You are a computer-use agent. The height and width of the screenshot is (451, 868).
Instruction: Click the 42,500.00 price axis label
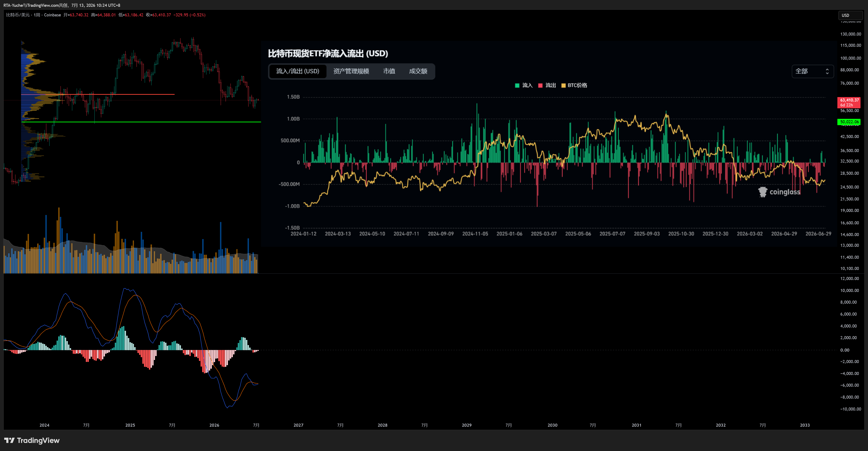tap(850, 137)
